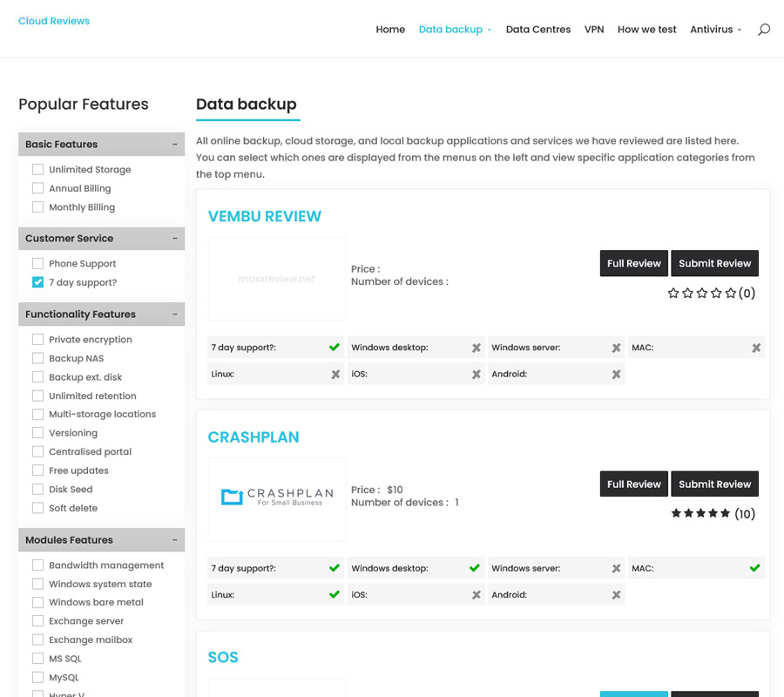The width and height of the screenshot is (784, 697).
Task: Tick Backup ext. disk checkbox
Action: click(x=37, y=377)
